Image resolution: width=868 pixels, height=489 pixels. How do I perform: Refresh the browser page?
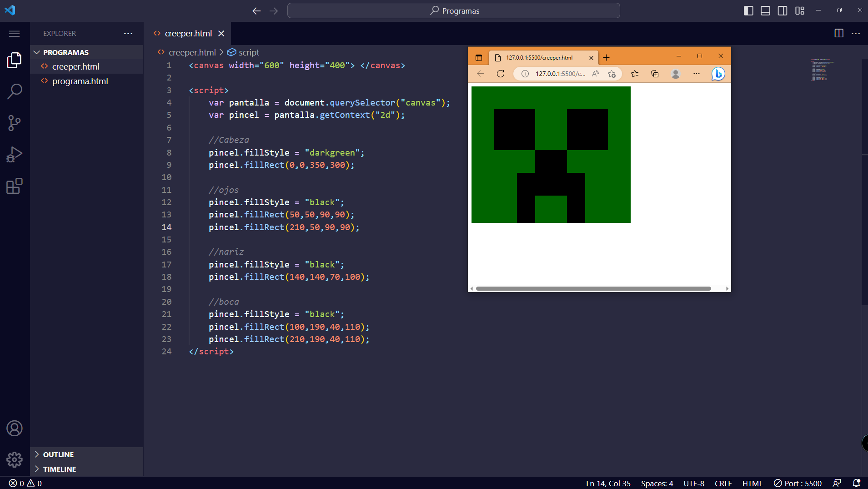501,74
